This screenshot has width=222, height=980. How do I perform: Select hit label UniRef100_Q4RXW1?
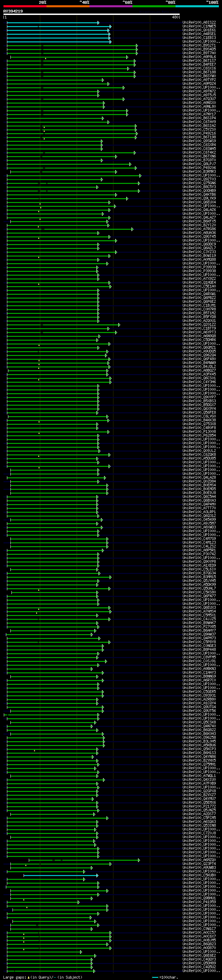coord(199,294)
